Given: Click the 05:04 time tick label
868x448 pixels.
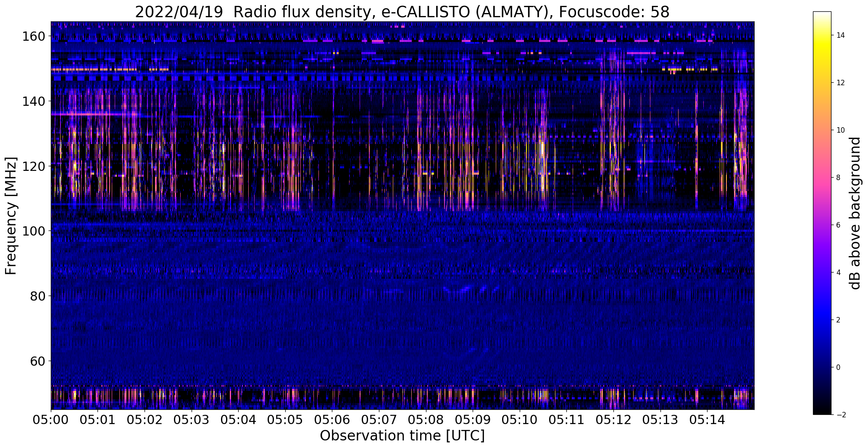Looking at the screenshot, I should [x=238, y=420].
